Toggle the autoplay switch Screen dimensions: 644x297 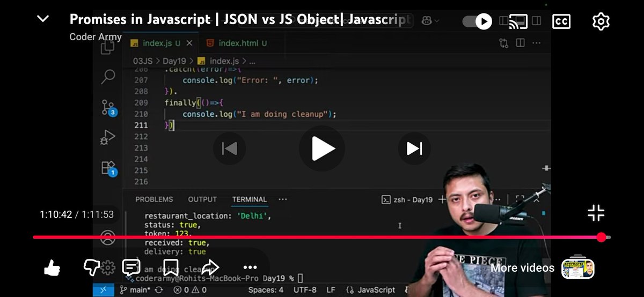click(x=477, y=21)
